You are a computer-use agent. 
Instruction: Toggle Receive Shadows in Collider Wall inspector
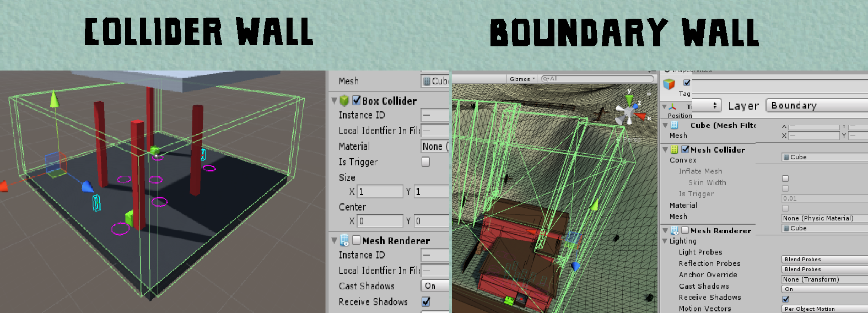pos(425,301)
